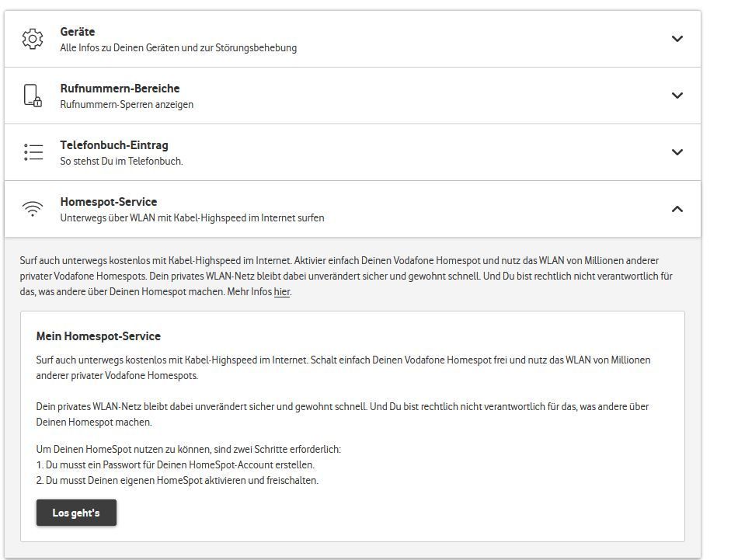Collapse the Homespot-Service section chevron

coord(677,209)
